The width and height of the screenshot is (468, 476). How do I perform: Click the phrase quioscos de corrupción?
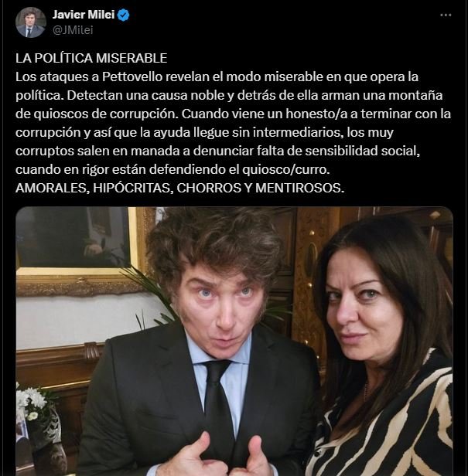pyautogui.click(x=104, y=114)
